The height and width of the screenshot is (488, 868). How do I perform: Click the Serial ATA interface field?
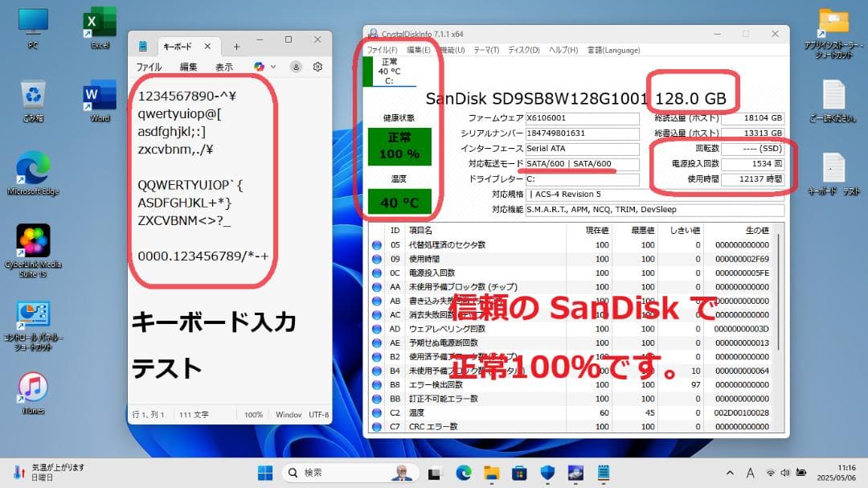(x=583, y=149)
